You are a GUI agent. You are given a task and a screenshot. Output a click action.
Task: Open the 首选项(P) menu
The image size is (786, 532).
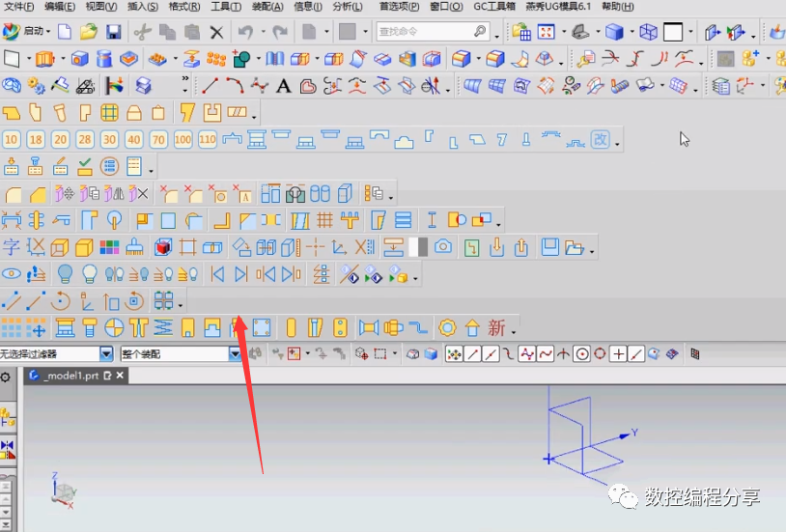[x=399, y=7]
